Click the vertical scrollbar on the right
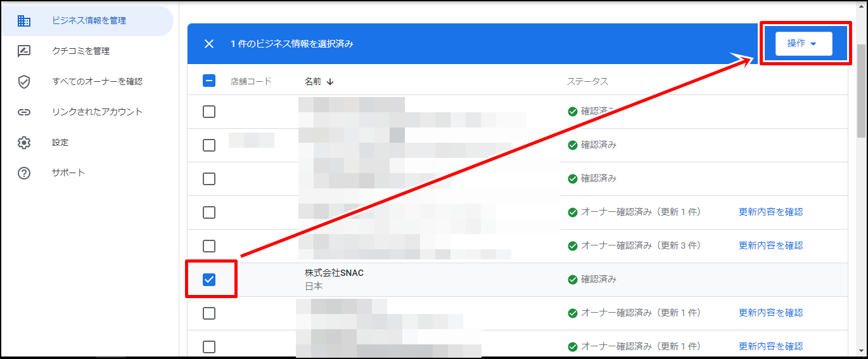Image resolution: width=868 pixels, height=359 pixels. point(861,91)
